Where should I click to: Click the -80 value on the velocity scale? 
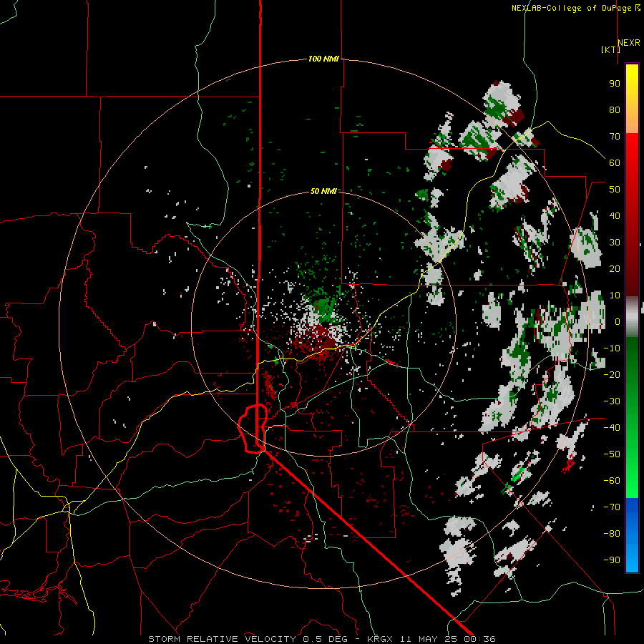click(612, 534)
